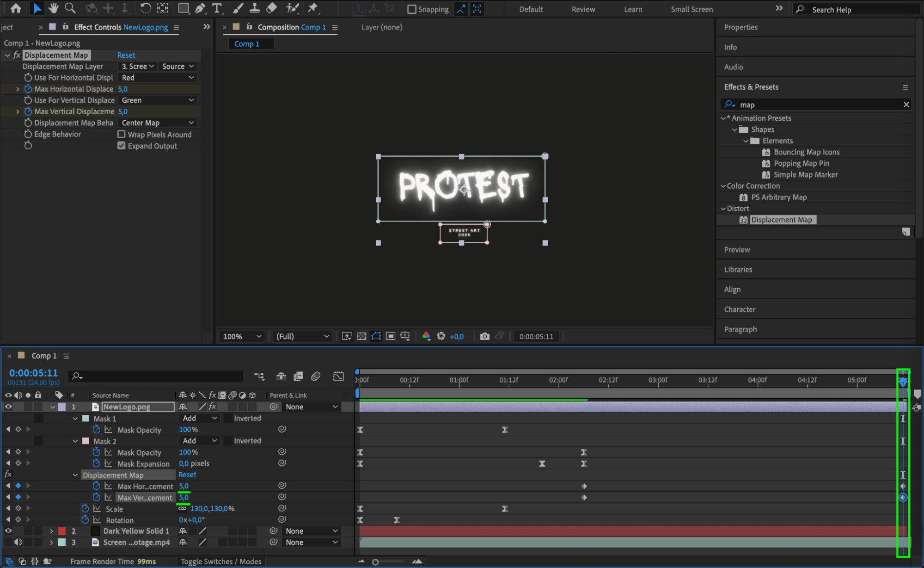Viewport: 924px width, 568px height.
Task: Switch to the Review workspace
Action: (583, 9)
